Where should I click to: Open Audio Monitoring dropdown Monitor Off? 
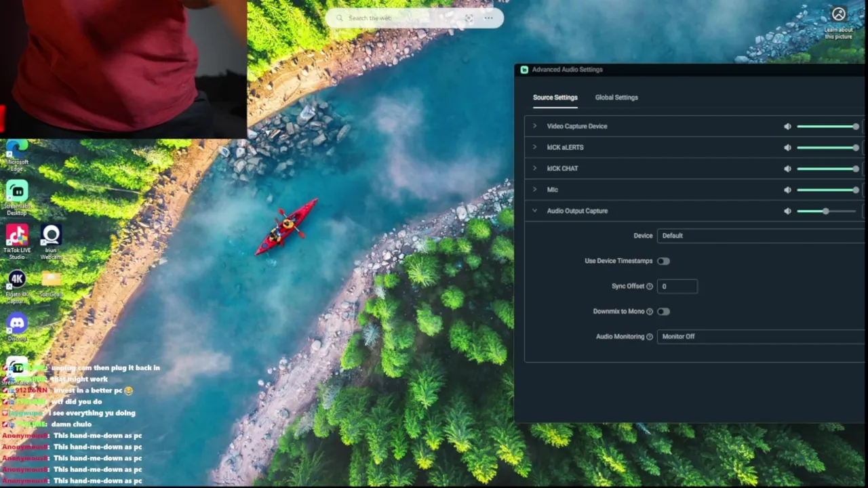point(762,336)
